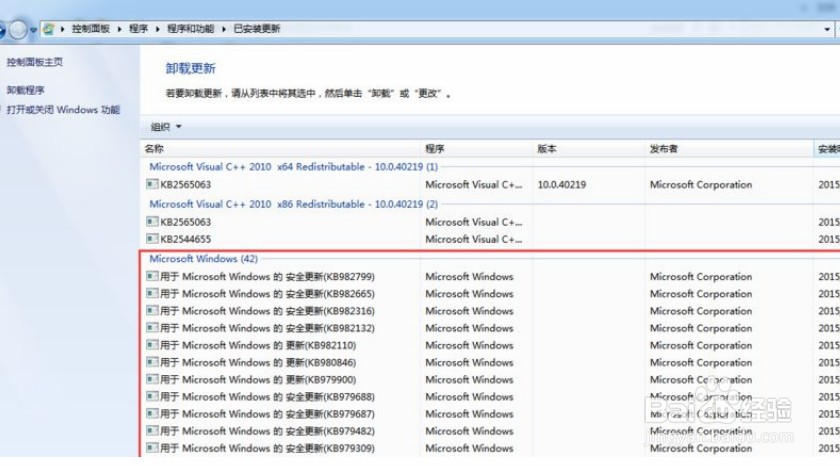Image resolution: width=840 pixels, height=466 pixels.
Task: Click Microsoft Corporation publisher cell for KB982665
Action: tap(701, 294)
